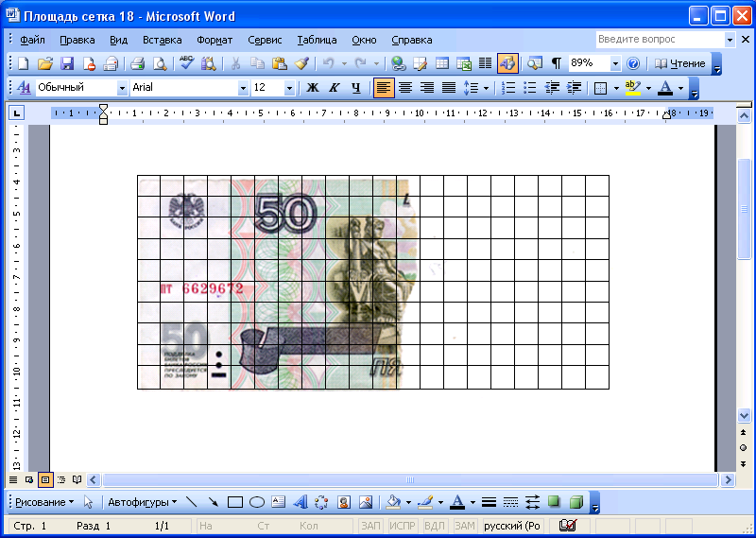Insert an Excel worksheet

pyautogui.click(x=463, y=63)
